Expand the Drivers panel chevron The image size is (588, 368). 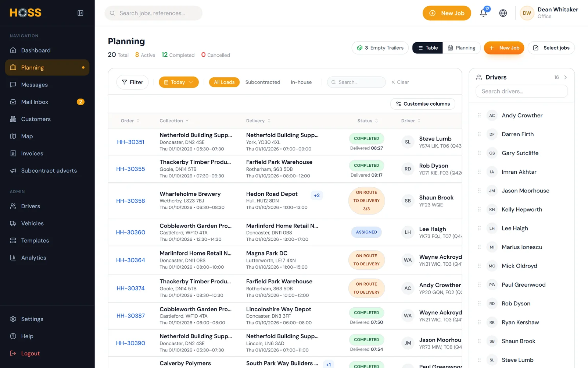coord(566,77)
